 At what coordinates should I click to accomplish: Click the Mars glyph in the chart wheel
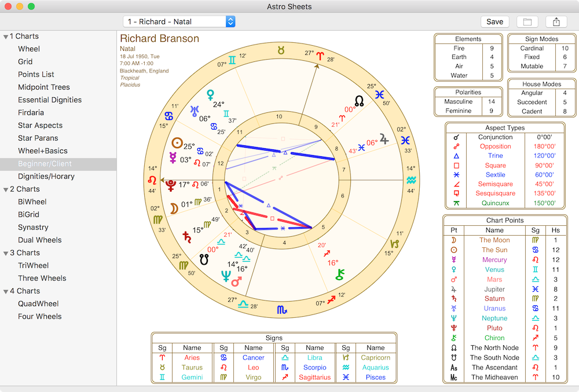click(x=236, y=282)
